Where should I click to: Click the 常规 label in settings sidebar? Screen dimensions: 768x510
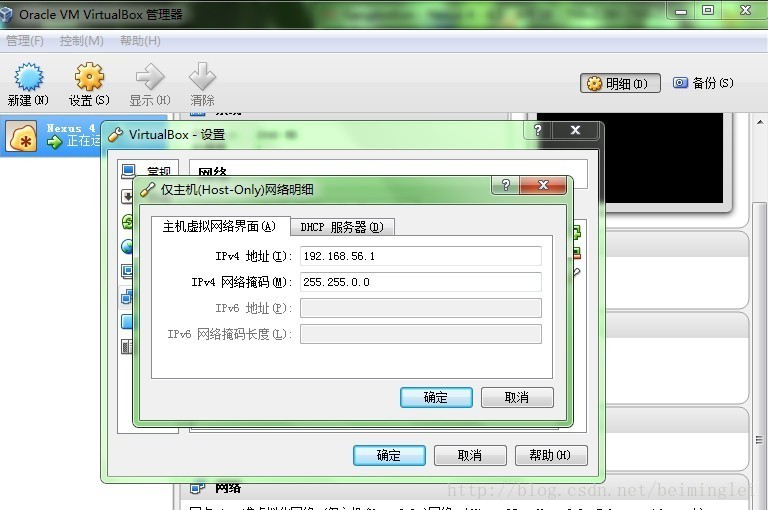pos(159,171)
